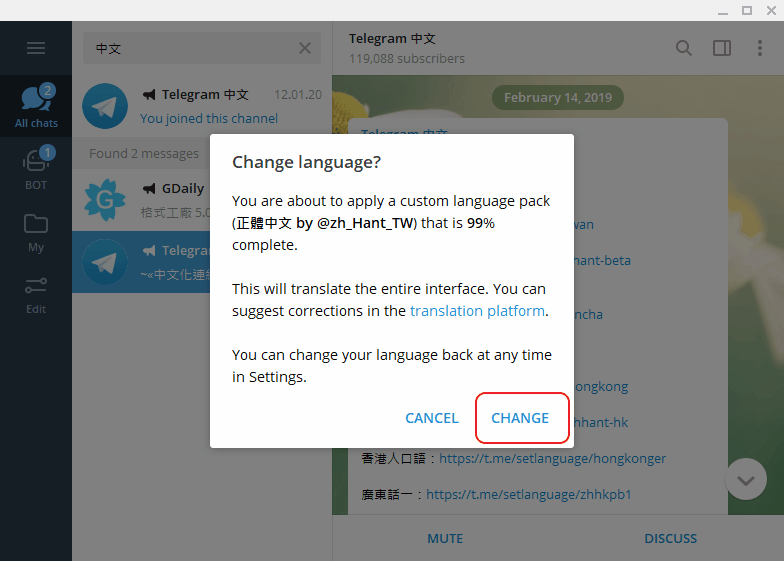
Task: Open Edit folders settings
Action: [x=36, y=295]
